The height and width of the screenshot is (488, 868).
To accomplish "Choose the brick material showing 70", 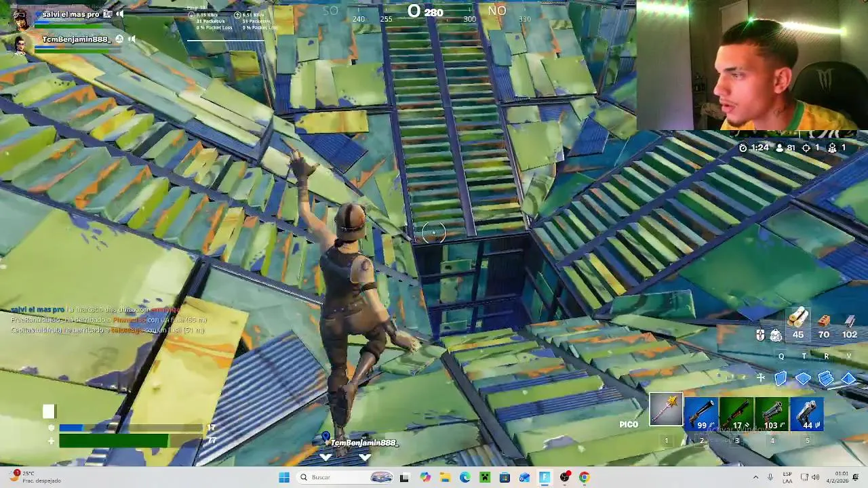I will click(x=824, y=325).
